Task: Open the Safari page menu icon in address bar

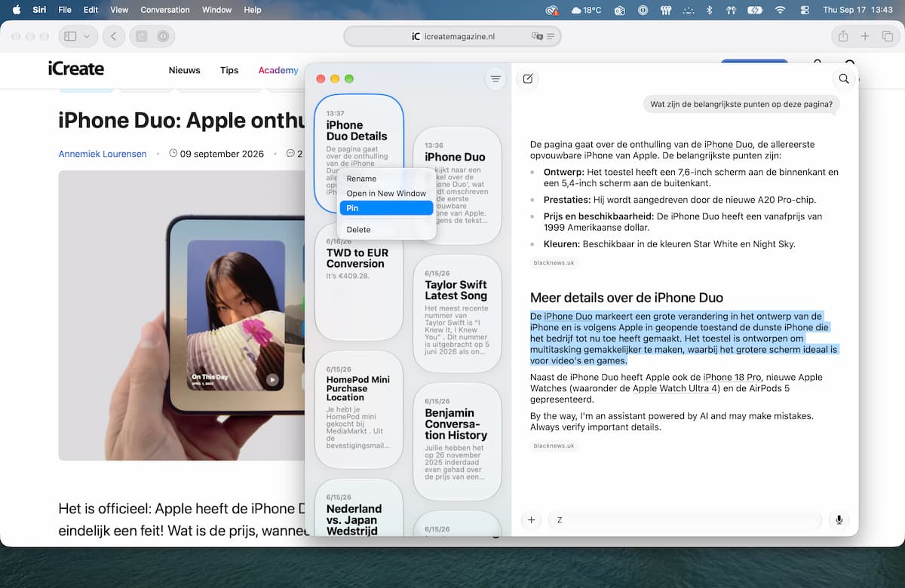Action: (551, 36)
